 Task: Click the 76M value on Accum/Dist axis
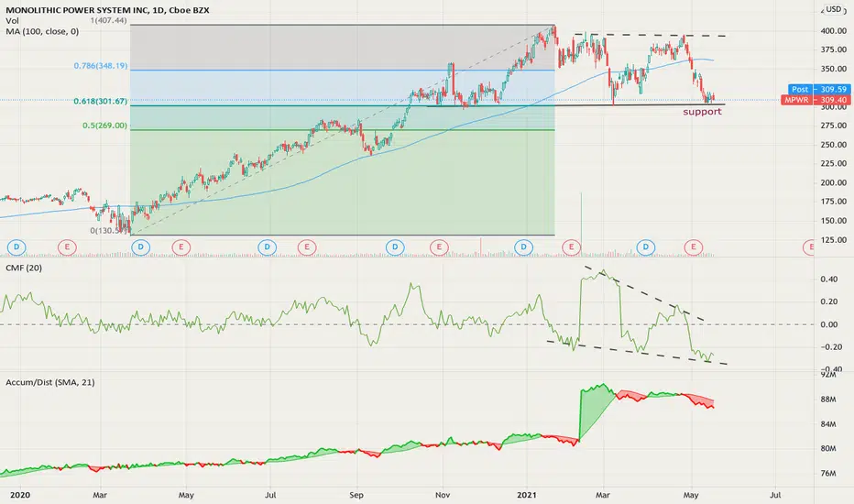pyautogui.click(x=828, y=473)
